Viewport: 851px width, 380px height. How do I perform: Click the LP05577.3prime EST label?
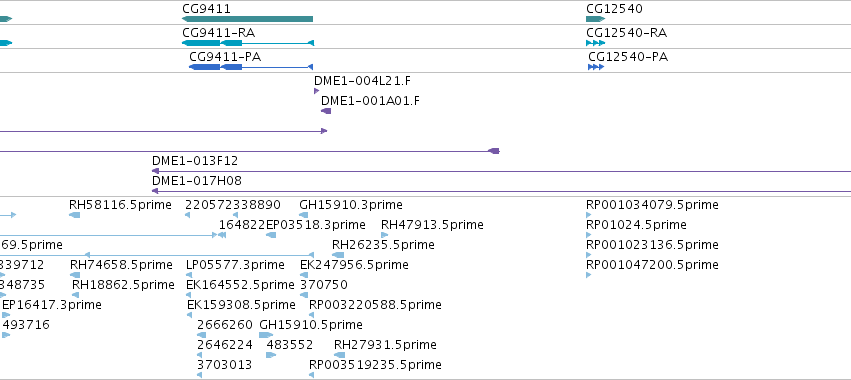click(x=235, y=264)
